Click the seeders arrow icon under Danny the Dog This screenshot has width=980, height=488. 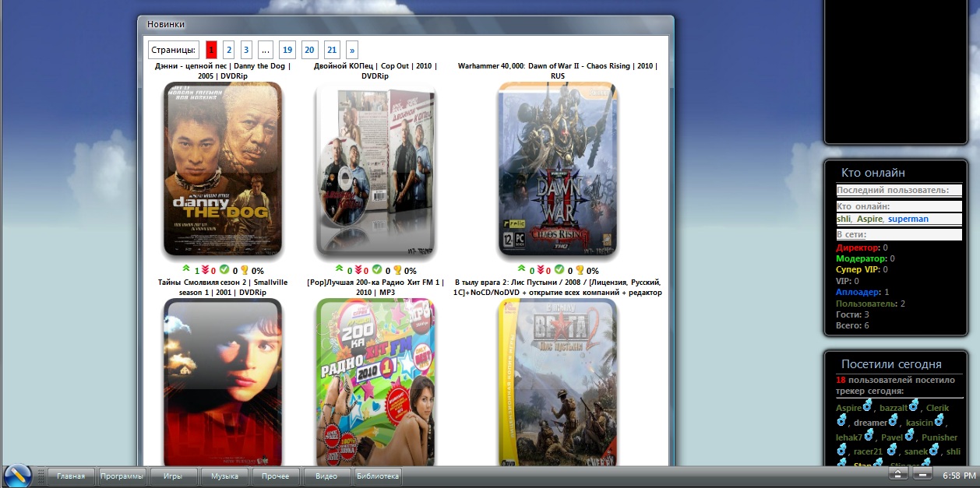[185, 269]
